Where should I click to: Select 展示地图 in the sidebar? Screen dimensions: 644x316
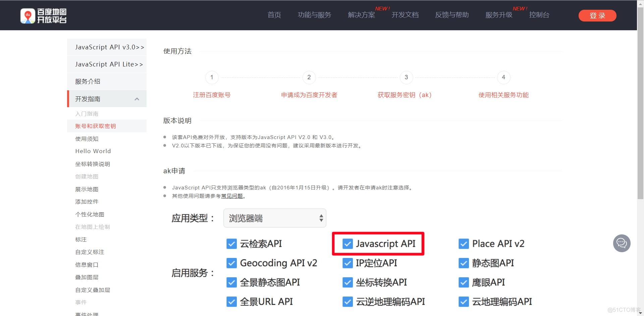pyautogui.click(x=87, y=189)
